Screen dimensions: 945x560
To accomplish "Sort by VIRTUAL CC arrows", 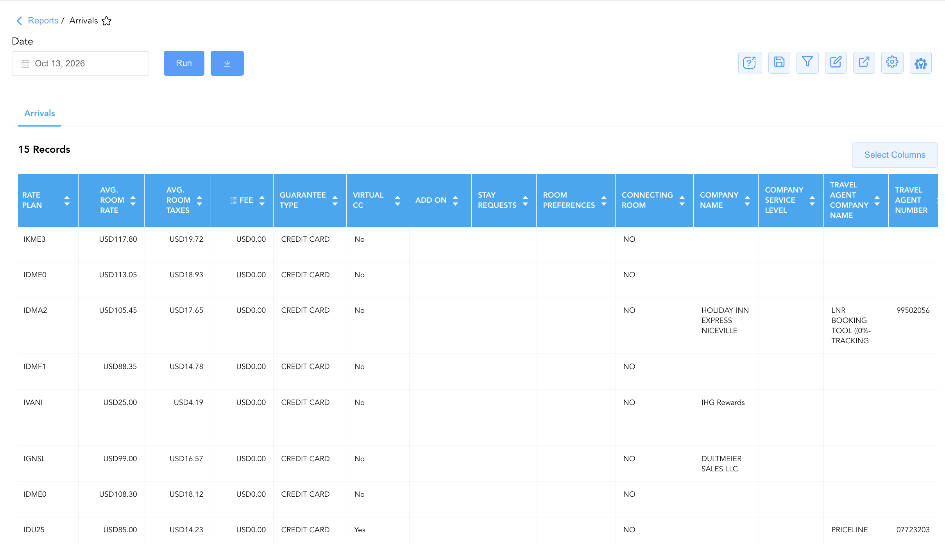I will coord(397,200).
